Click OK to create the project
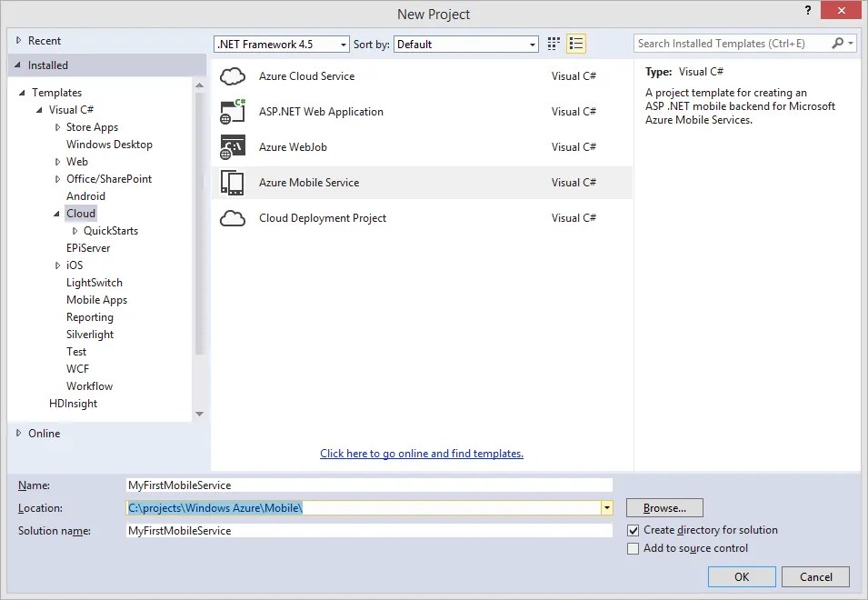The image size is (868, 600). (x=742, y=576)
